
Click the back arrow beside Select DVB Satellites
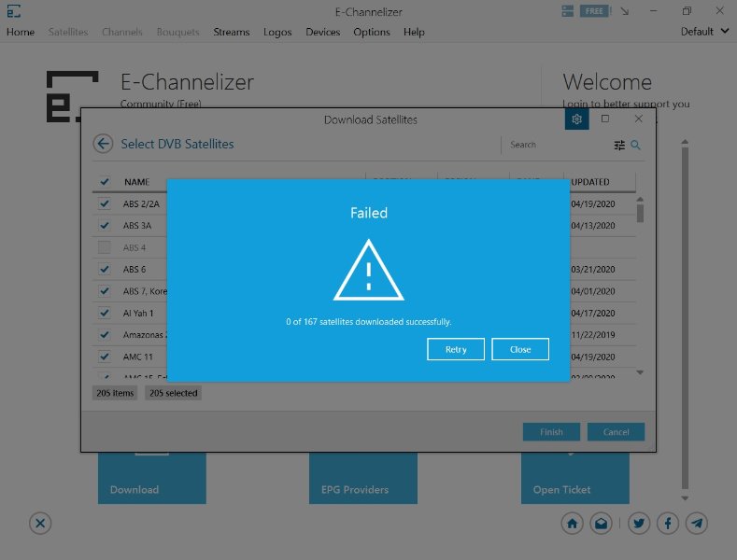103,144
